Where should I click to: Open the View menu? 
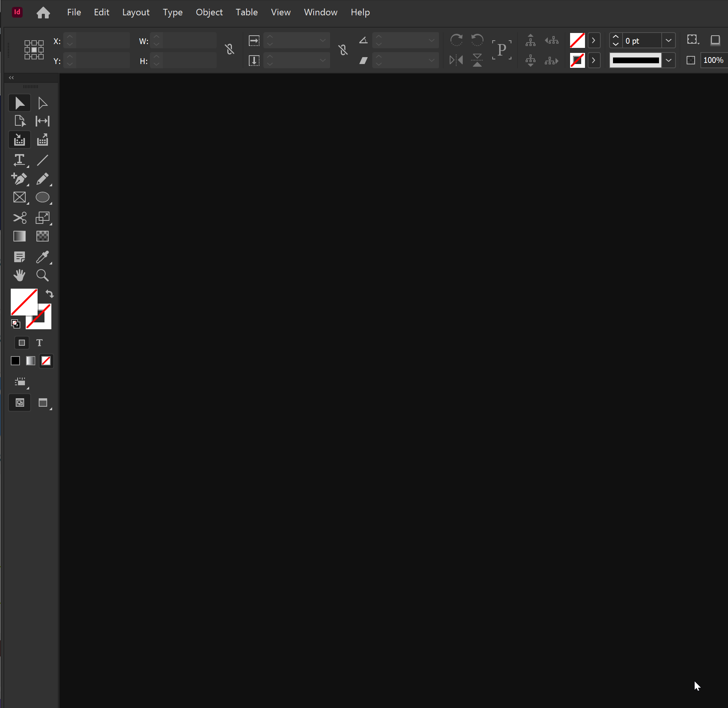[x=281, y=12]
